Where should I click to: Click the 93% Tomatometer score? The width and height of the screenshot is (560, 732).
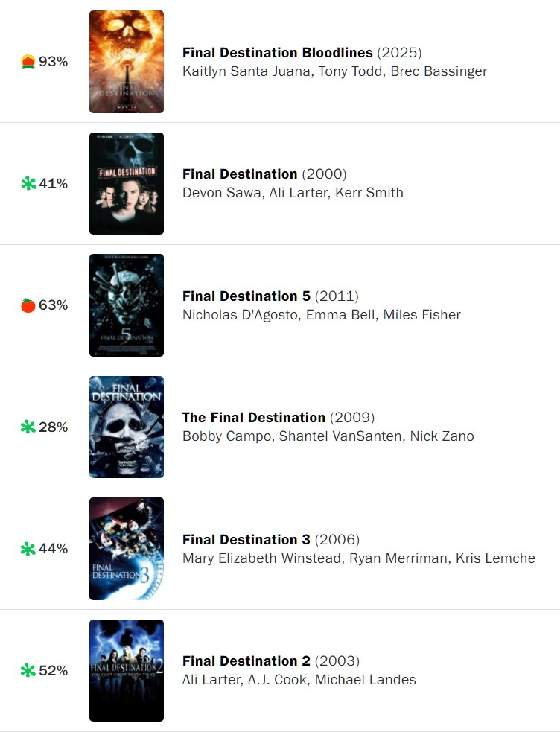point(53,62)
